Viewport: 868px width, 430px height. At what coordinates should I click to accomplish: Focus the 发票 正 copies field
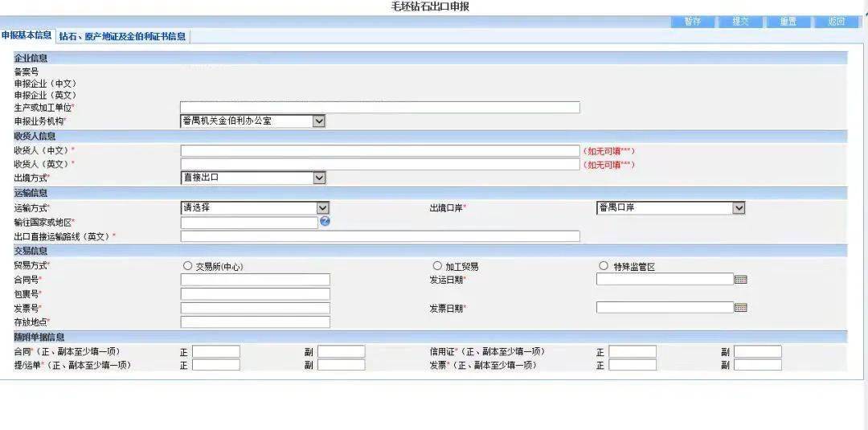633,365
